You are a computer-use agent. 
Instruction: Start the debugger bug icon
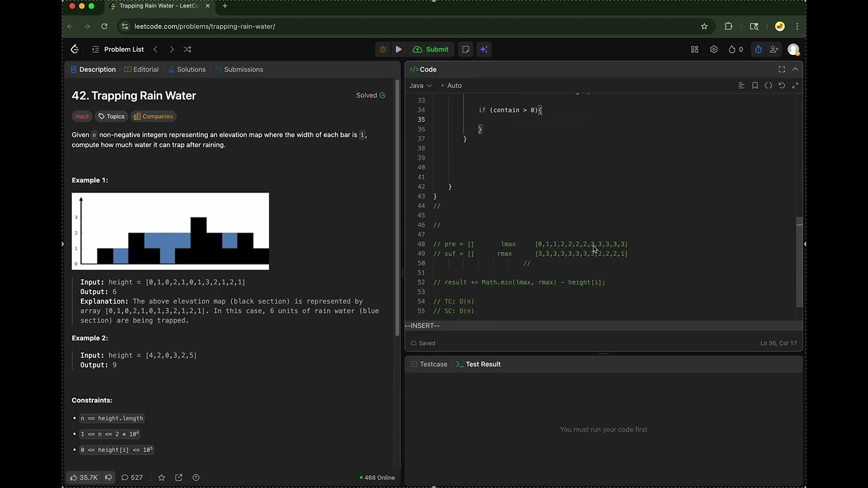click(x=383, y=49)
